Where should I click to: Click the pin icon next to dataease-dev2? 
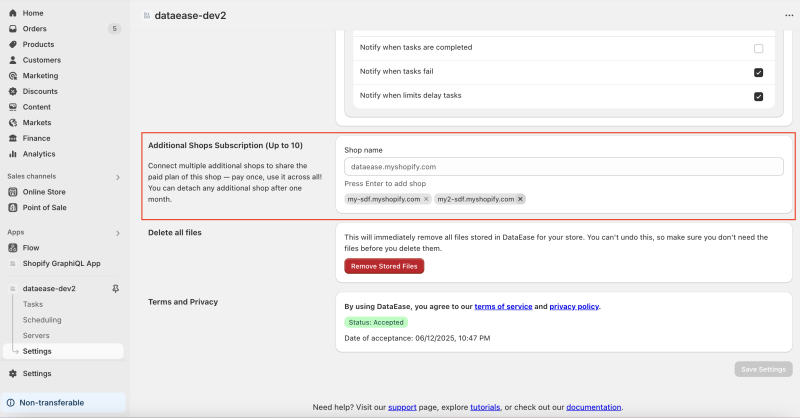click(x=116, y=288)
